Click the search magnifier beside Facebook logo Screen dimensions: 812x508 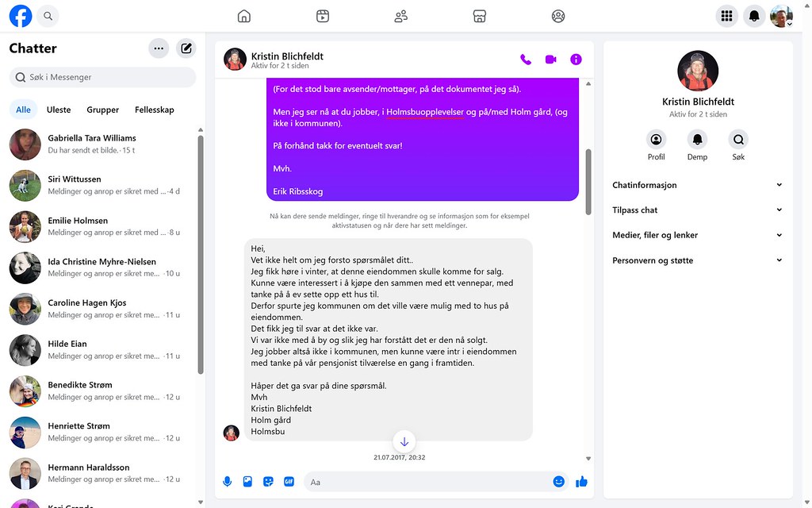(48, 16)
